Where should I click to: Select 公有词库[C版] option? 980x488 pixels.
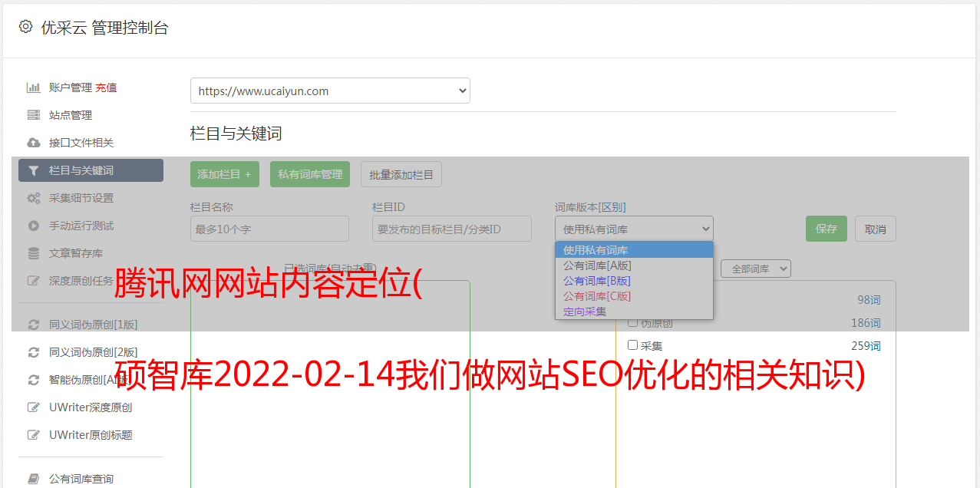coord(634,296)
